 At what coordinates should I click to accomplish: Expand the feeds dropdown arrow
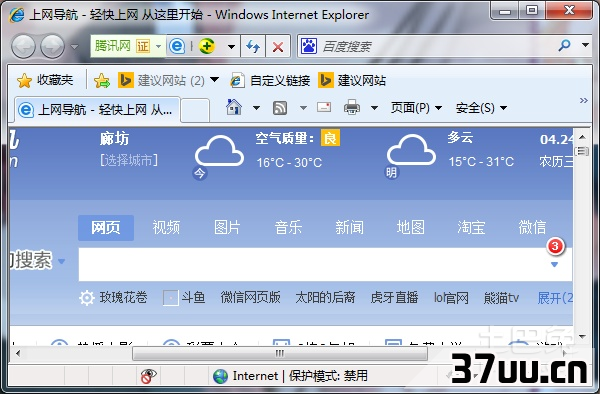click(303, 108)
